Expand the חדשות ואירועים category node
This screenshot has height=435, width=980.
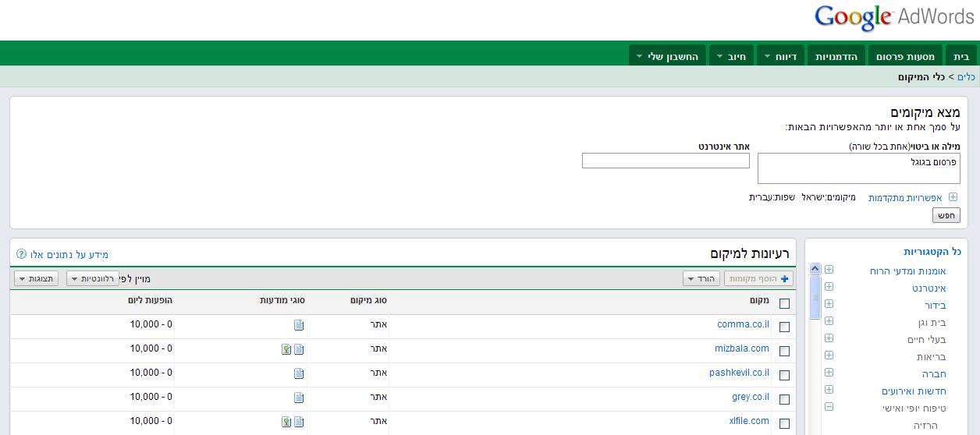coord(829,390)
